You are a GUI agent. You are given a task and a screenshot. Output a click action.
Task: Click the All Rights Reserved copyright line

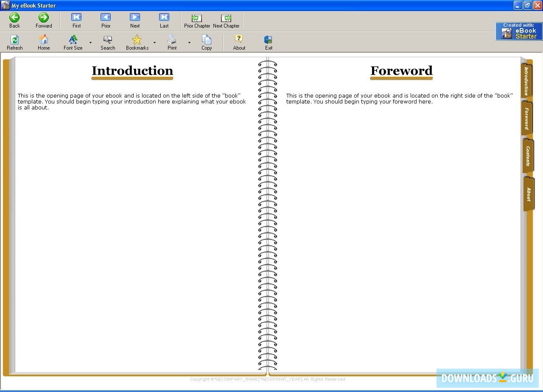268,379
